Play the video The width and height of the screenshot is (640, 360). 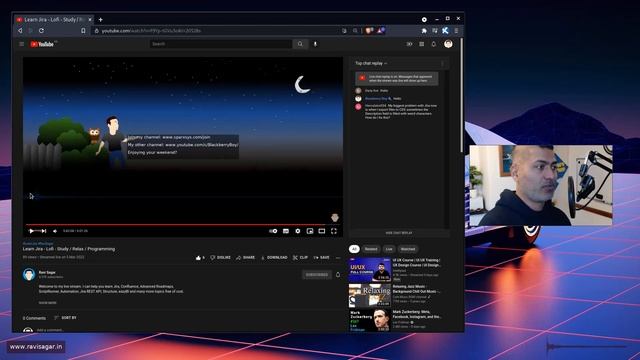click(31, 231)
